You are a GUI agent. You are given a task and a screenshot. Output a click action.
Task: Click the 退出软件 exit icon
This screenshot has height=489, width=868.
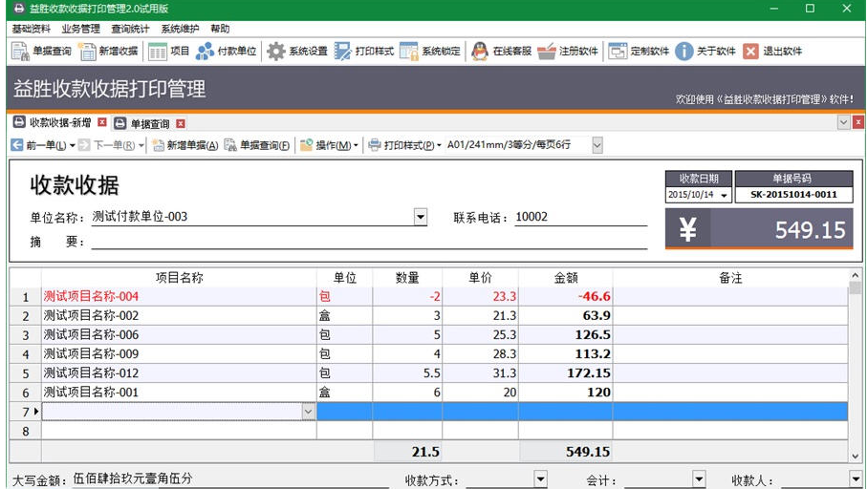coord(772,52)
